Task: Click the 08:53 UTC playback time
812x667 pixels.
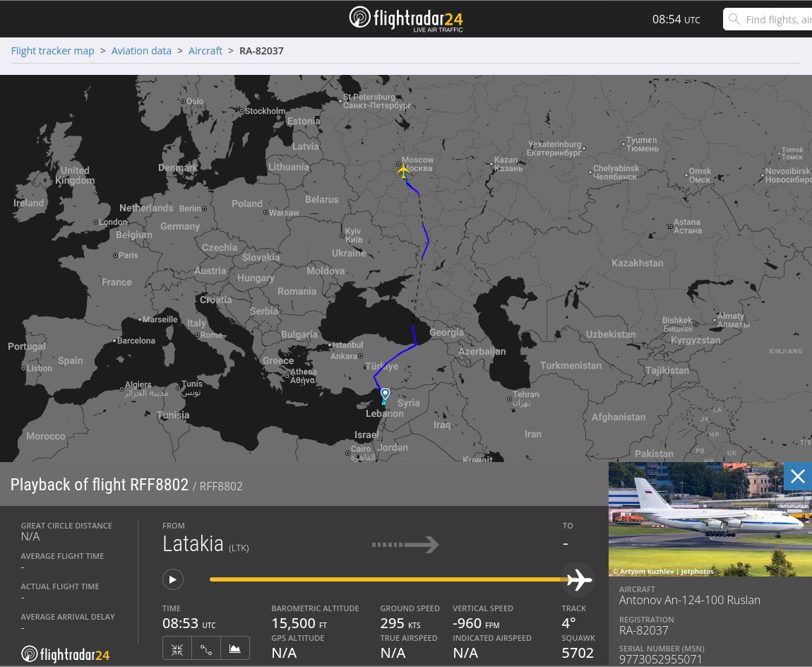Action: (189, 623)
